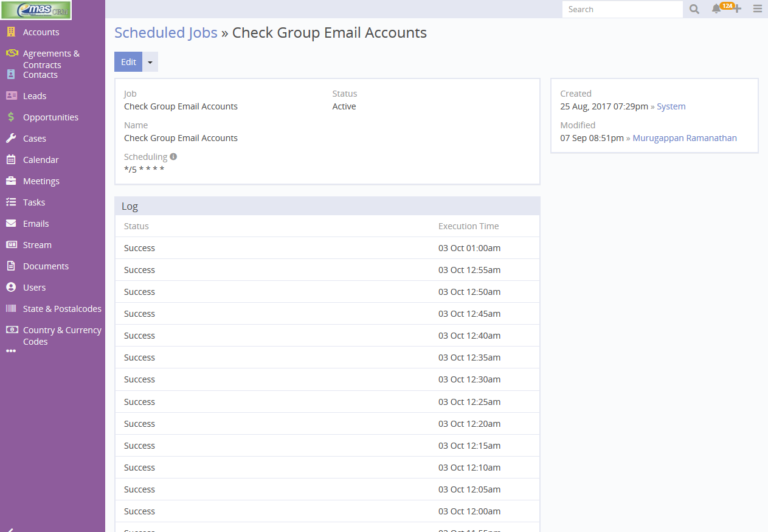The height and width of the screenshot is (532, 768).
Task: Click the Meetings briefcase icon
Action: 11,181
